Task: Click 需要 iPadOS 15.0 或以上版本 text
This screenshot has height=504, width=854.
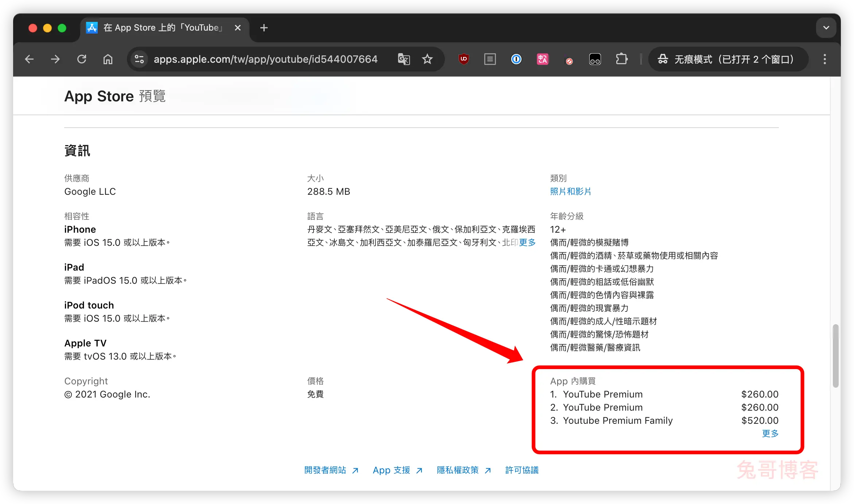Action: (125, 280)
